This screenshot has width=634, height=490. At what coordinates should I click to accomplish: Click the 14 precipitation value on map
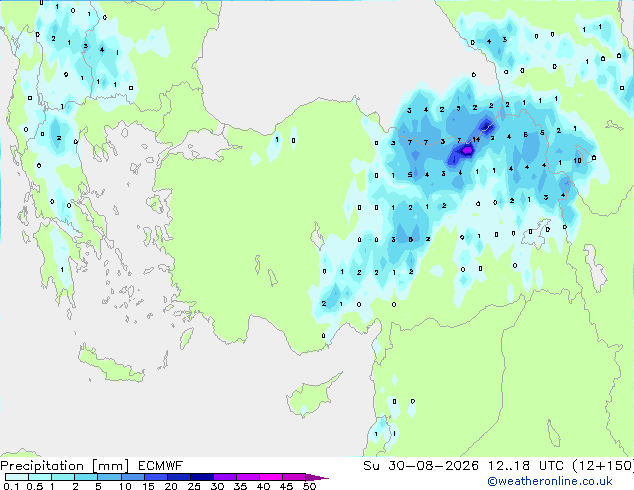tap(476, 139)
